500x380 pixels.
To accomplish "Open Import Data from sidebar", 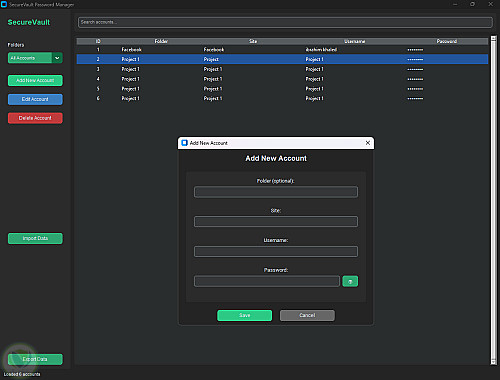I will pyautogui.click(x=35, y=238).
